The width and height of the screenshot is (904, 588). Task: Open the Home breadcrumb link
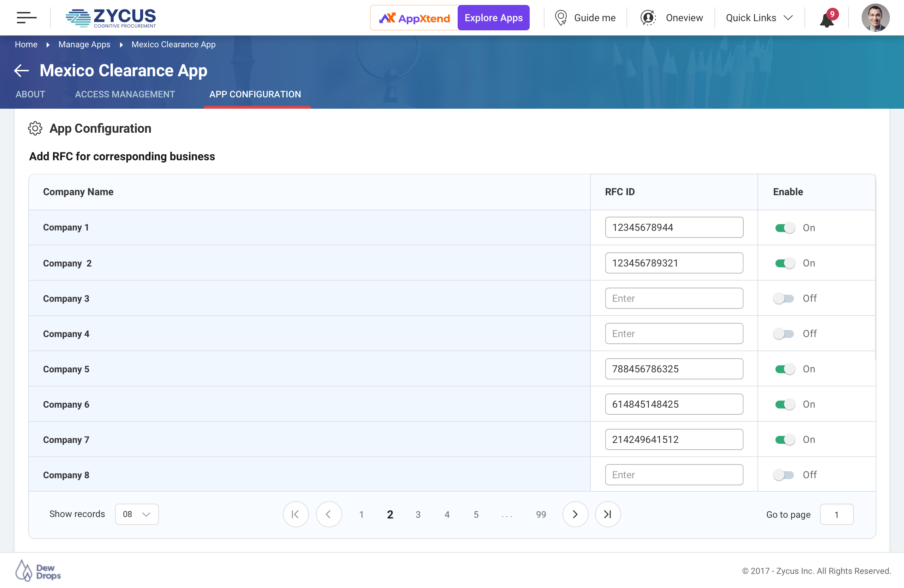click(x=26, y=44)
